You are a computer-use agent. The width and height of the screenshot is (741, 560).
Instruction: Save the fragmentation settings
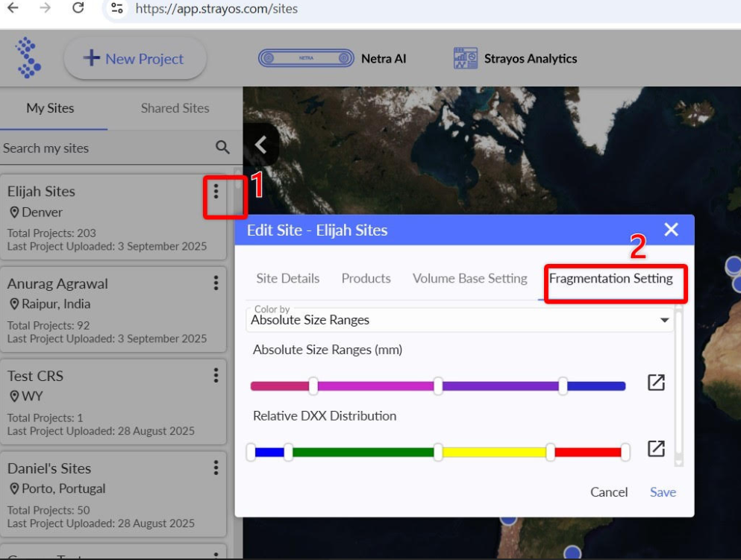coord(663,492)
